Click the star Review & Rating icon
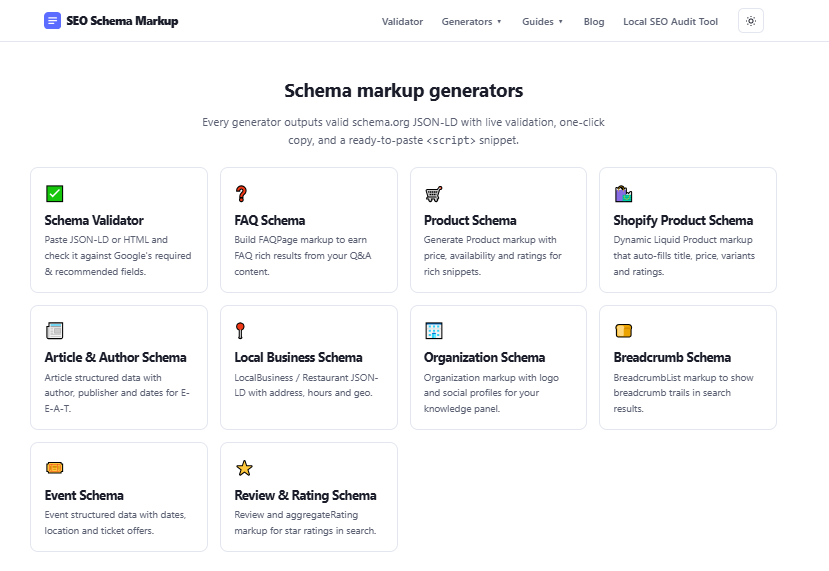 point(244,468)
